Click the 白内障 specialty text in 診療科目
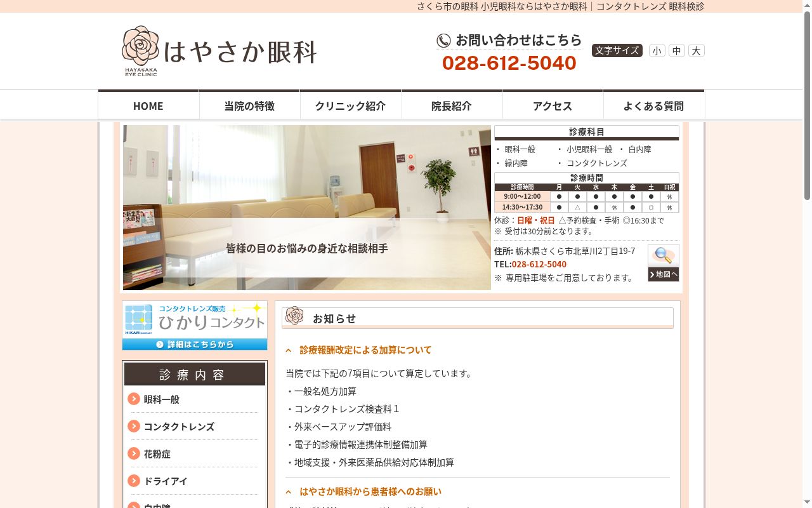The width and height of the screenshot is (812, 508). click(640, 149)
